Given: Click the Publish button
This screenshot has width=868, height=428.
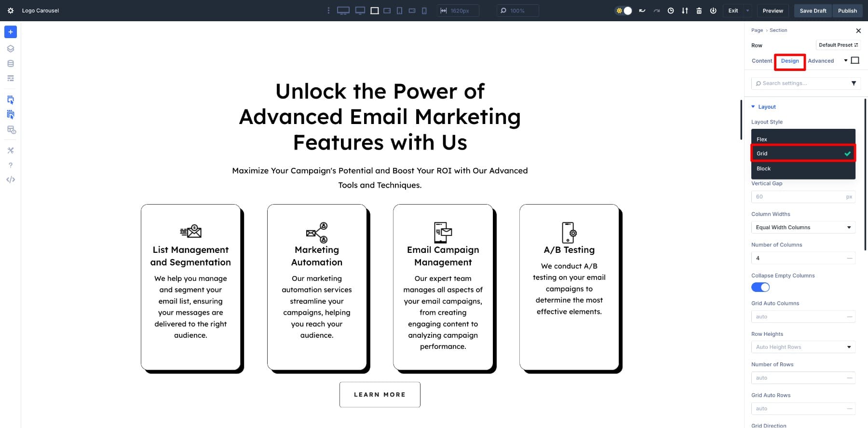Looking at the screenshot, I should tap(847, 11).
